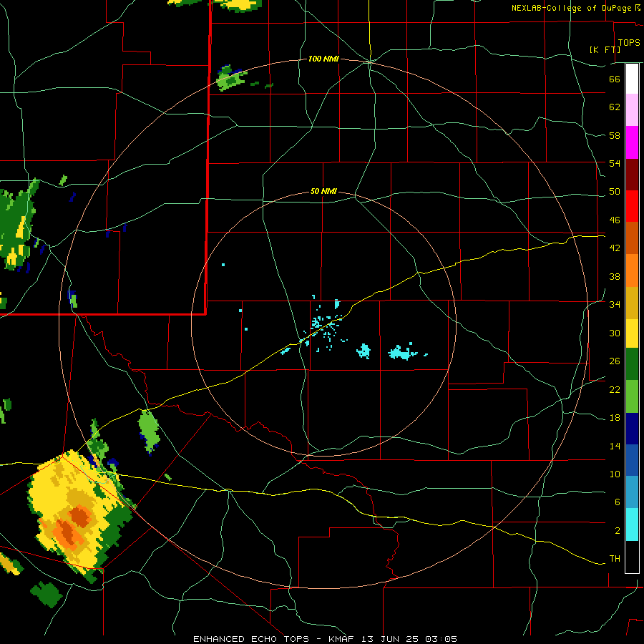Click the white swatch above 66 on the legend
Viewport: 644px width, 644px height.
click(632, 79)
